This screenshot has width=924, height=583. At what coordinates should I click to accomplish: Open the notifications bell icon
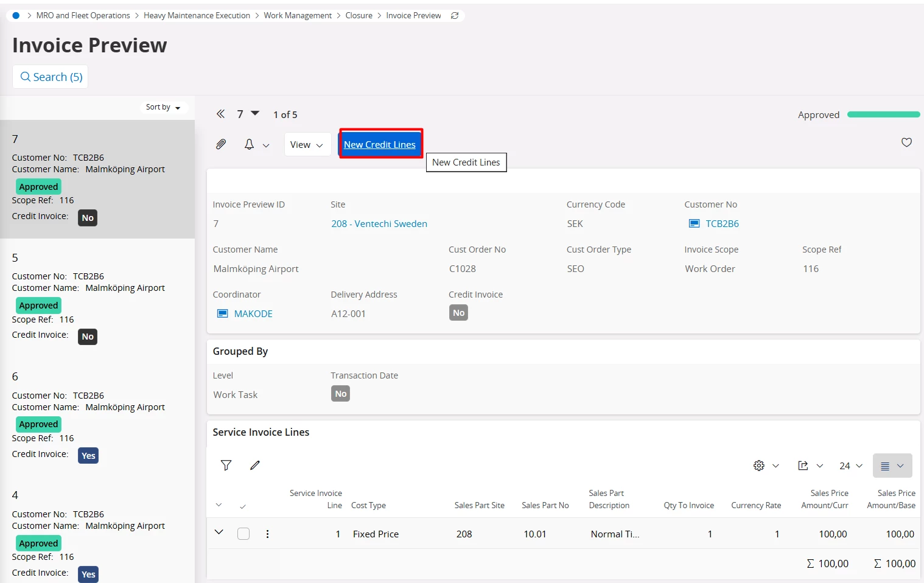(249, 144)
